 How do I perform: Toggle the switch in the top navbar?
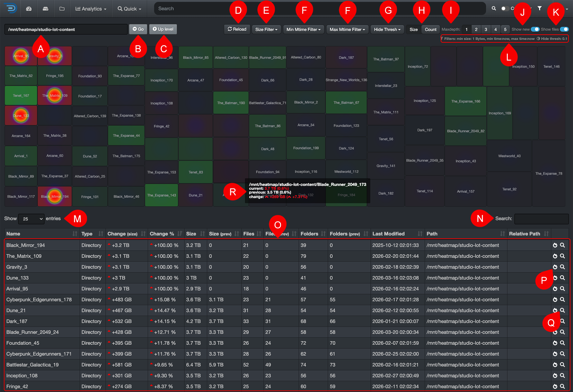505,8
